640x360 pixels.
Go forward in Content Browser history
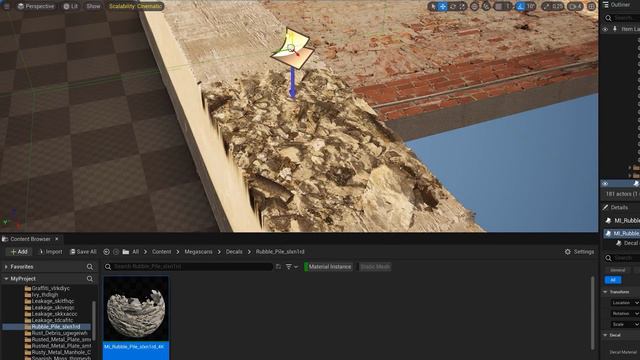(x=116, y=252)
